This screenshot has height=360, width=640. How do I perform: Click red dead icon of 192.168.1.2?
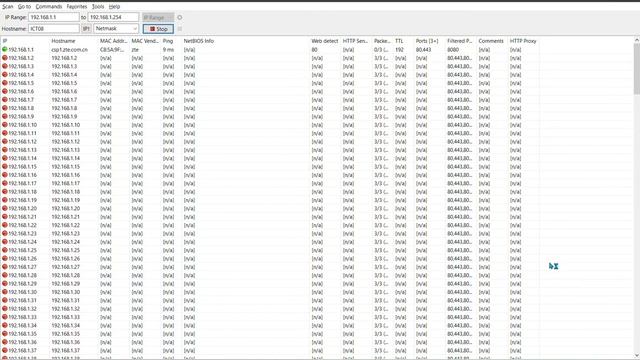click(x=4, y=58)
